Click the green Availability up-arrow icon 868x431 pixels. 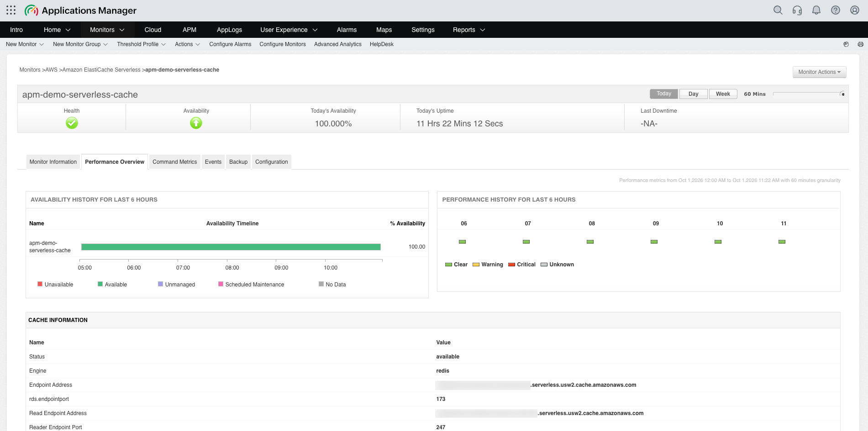click(x=196, y=123)
